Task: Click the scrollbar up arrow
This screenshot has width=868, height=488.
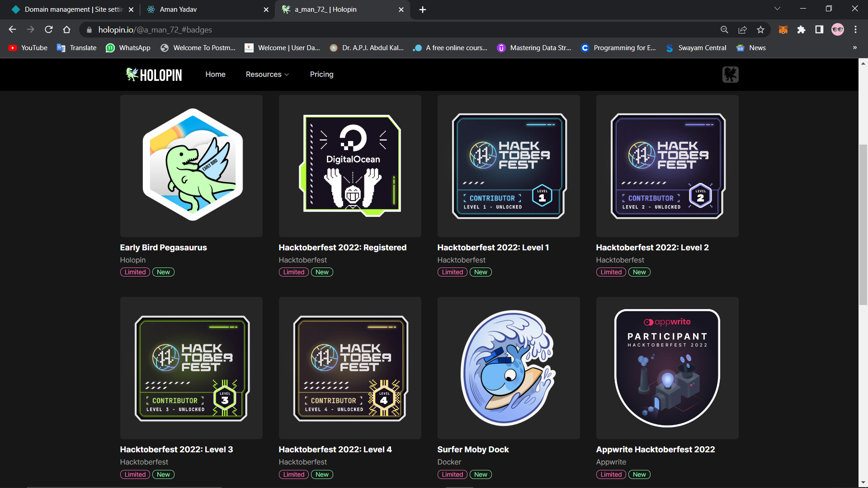Action: (x=863, y=63)
